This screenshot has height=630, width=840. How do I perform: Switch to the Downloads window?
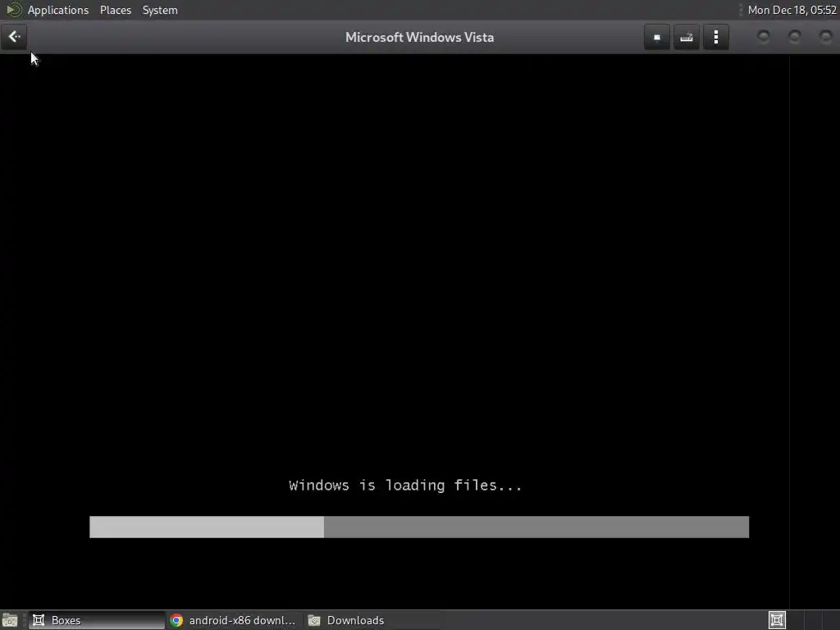[372, 620]
